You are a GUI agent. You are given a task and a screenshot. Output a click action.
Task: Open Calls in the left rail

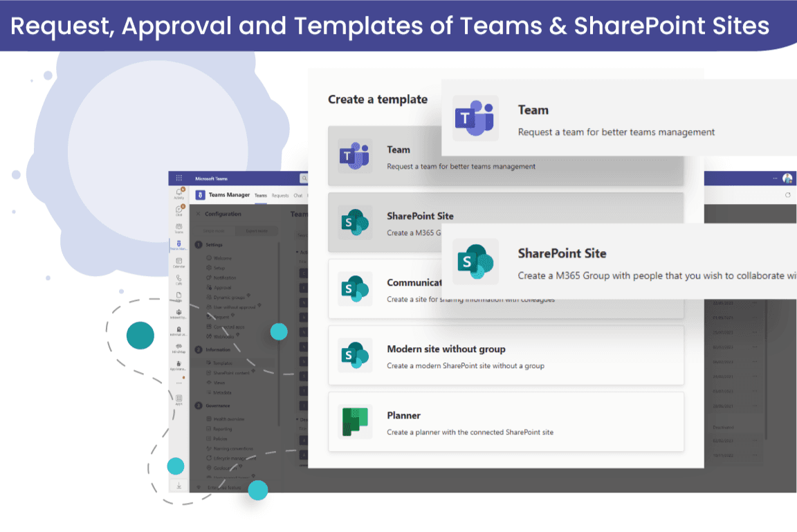pyautogui.click(x=179, y=279)
